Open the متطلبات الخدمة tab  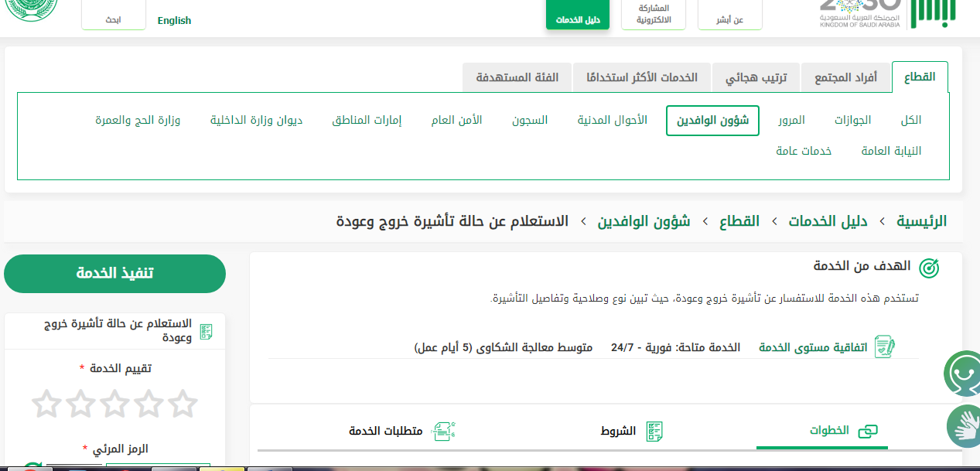[x=386, y=431]
